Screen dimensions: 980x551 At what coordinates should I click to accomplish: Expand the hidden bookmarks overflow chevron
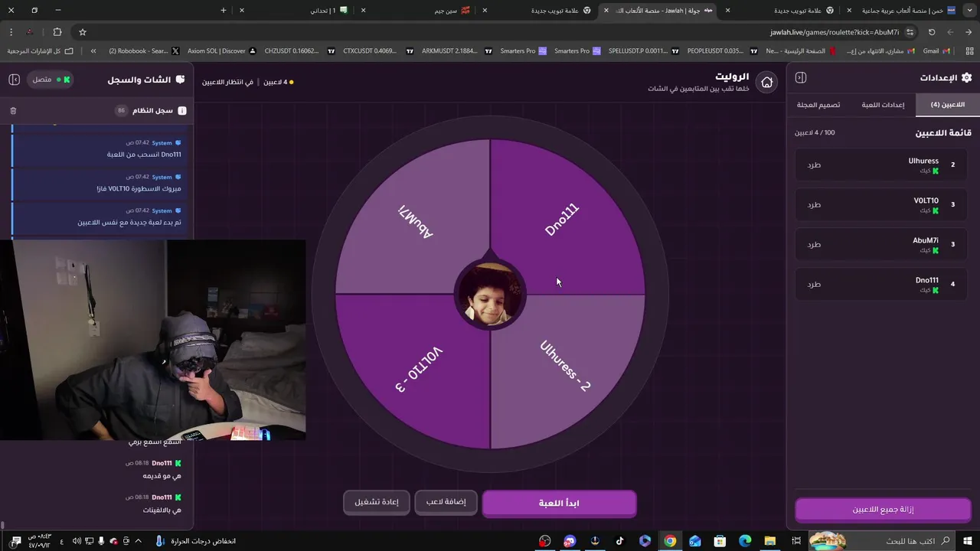coord(93,51)
